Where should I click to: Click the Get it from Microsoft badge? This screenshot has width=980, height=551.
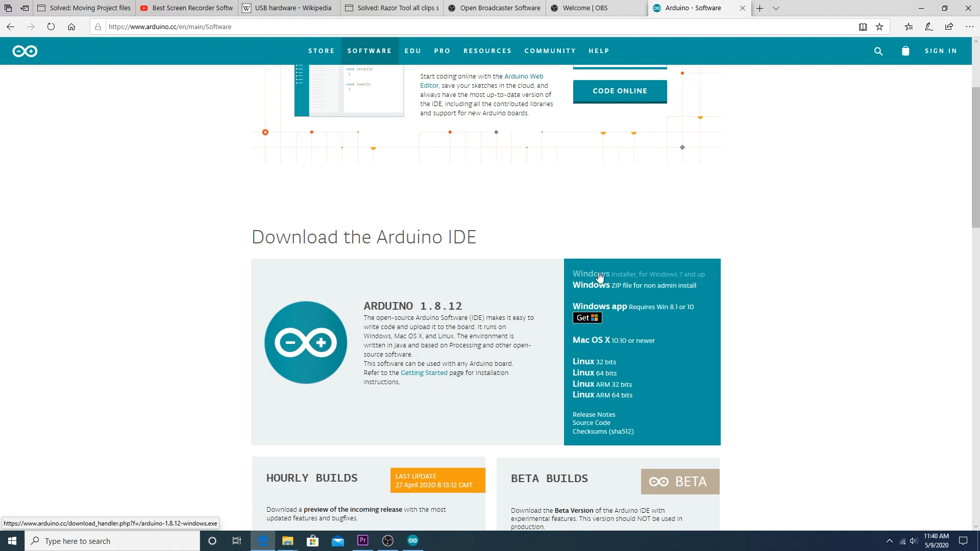(587, 317)
